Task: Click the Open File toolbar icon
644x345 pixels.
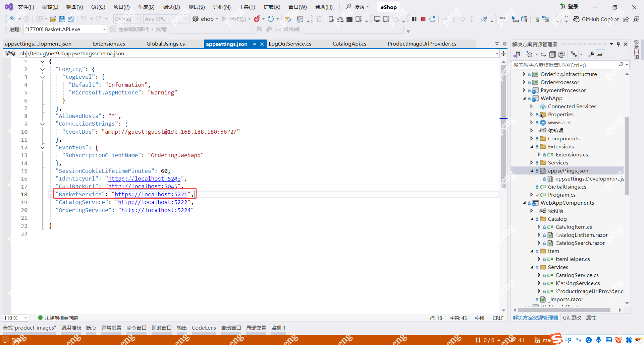Action: 53,19
